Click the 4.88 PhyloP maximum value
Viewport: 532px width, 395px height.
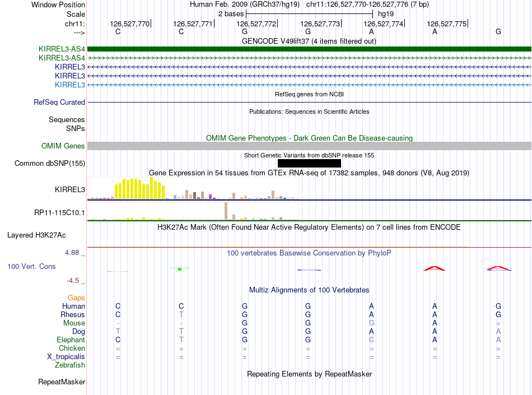point(72,253)
